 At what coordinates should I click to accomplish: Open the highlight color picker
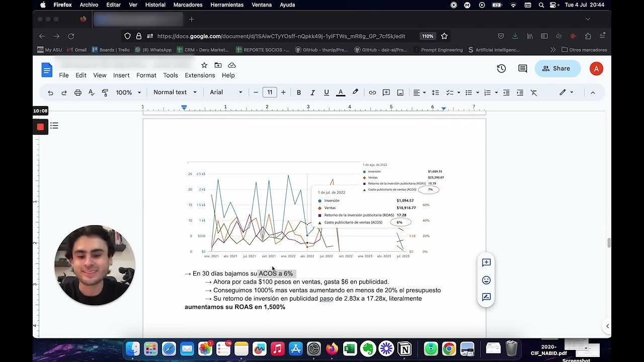pos(355,93)
